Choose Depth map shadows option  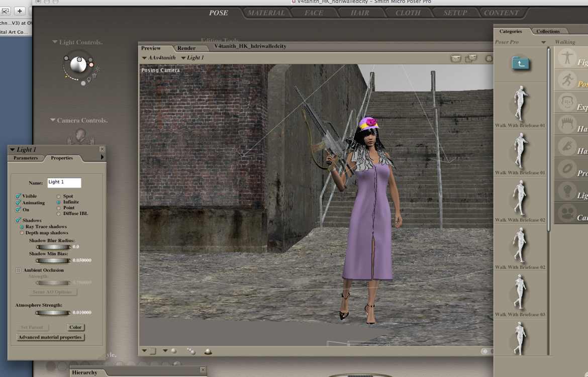[x=22, y=233]
